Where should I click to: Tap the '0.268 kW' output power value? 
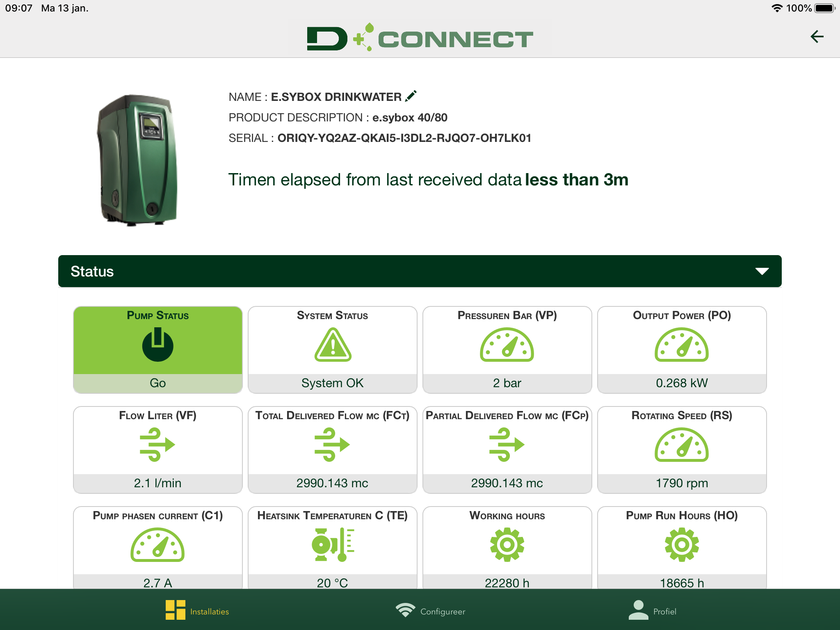(682, 383)
